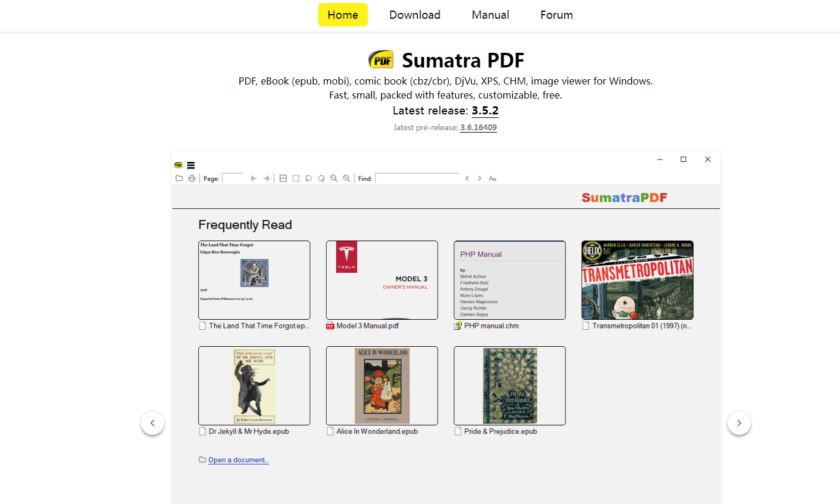The image size is (839, 504).
Task: Rotate right toolbar icon
Action: (x=321, y=178)
